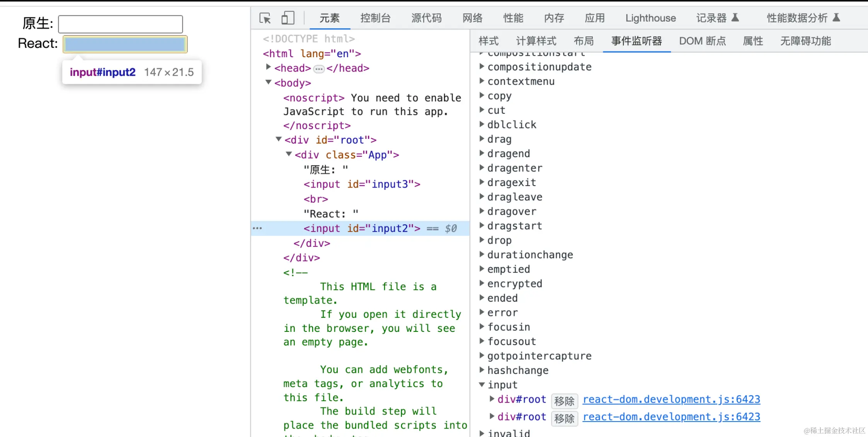Remove the first div#root input listener
This screenshot has width=868, height=437.
coord(564,401)
